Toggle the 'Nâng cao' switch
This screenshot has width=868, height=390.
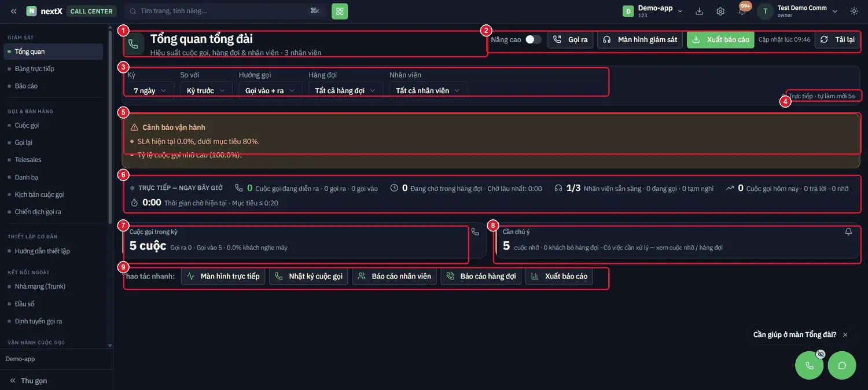click(533, 39)
